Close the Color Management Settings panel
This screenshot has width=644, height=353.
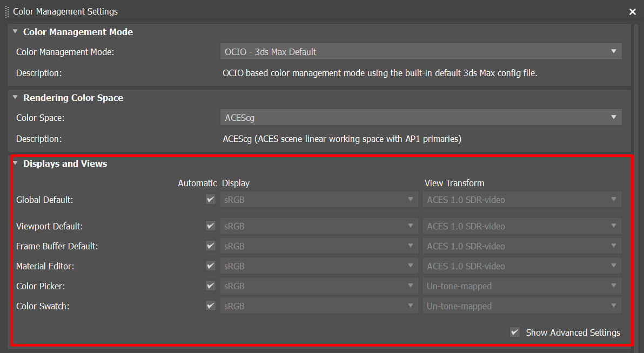pyautogui.click(x=633, y=11)
